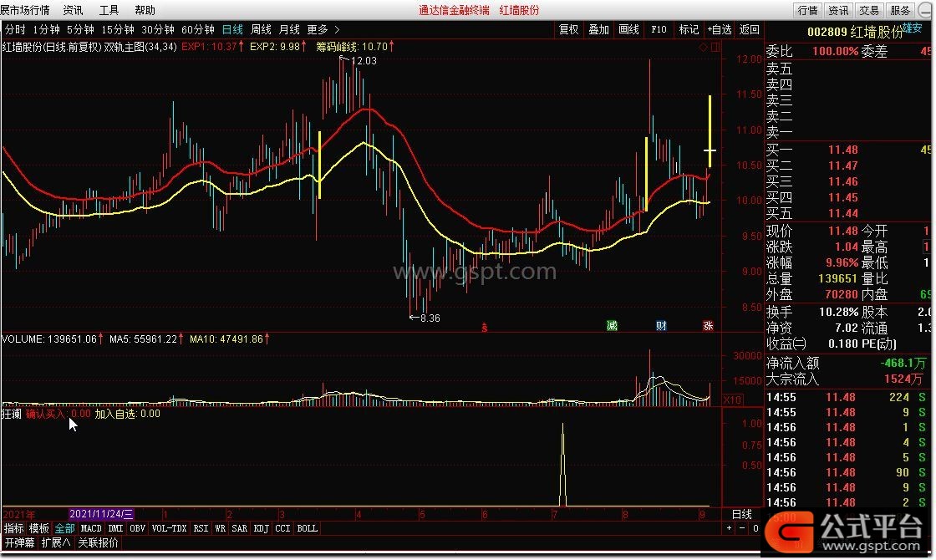The height and width of the screenshot is (560, 936).
Task: Switch to the CCI indicator
Action: tap(282, 528)
